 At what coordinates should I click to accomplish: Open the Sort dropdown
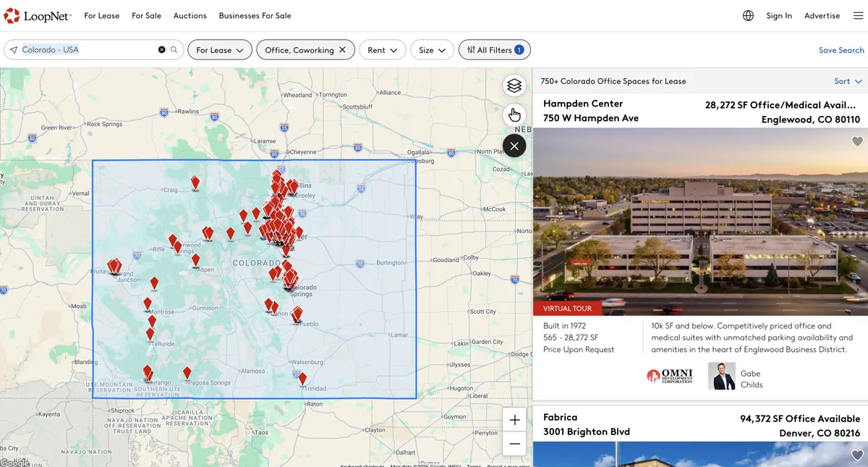[x=848, y=81]
